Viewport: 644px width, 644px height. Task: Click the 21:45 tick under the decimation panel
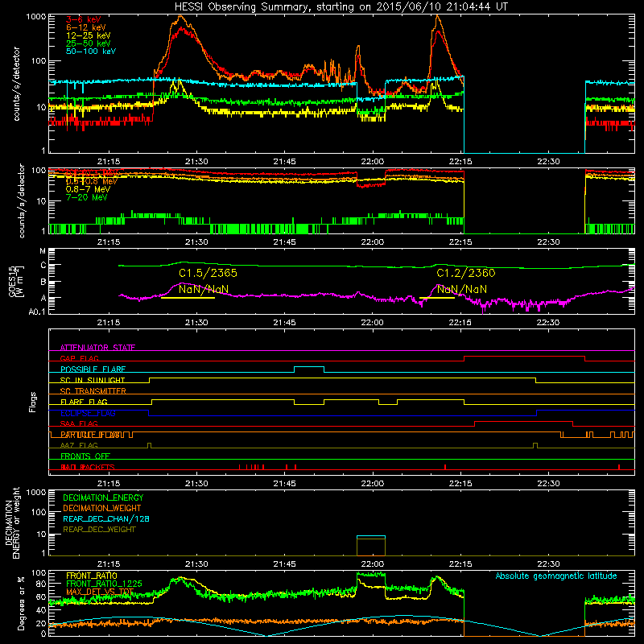click(x=284, y=564)
